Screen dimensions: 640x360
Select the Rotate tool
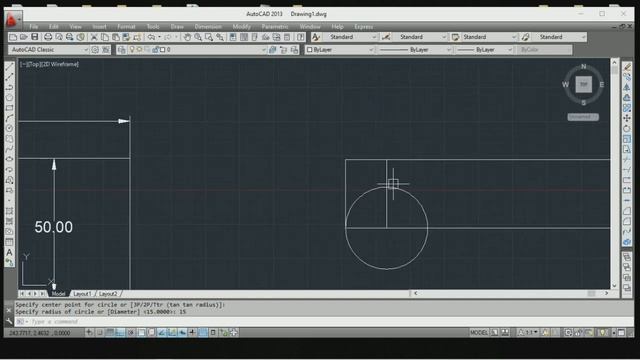point(627,129)
